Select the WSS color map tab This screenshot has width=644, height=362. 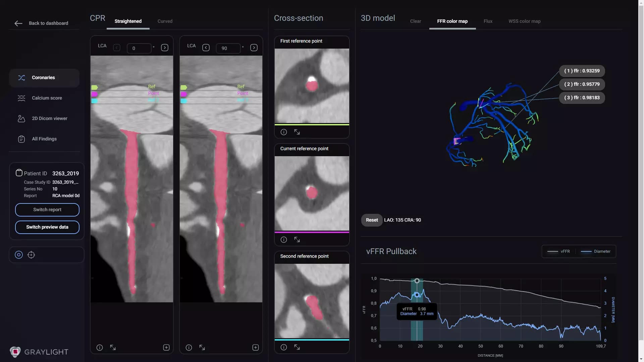525,21
